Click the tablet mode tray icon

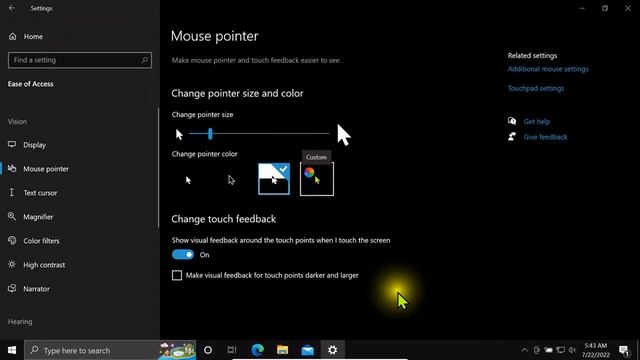pos(537,350)
